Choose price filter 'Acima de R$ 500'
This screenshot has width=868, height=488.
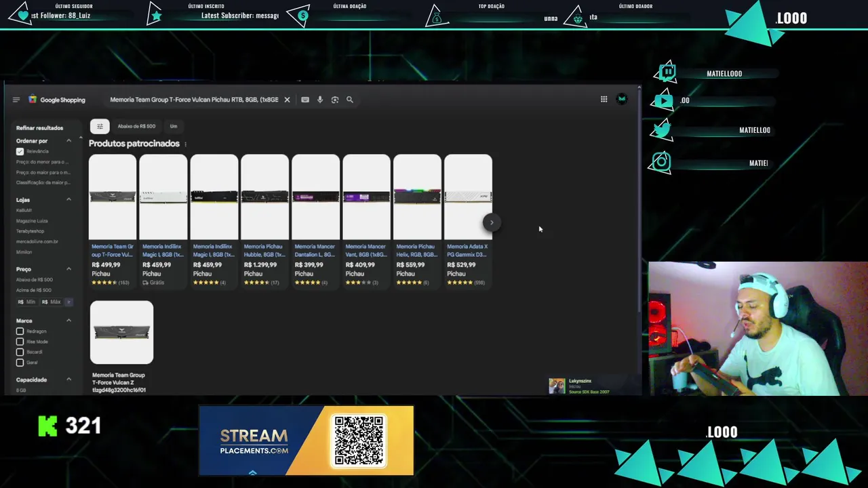(34, 290)
